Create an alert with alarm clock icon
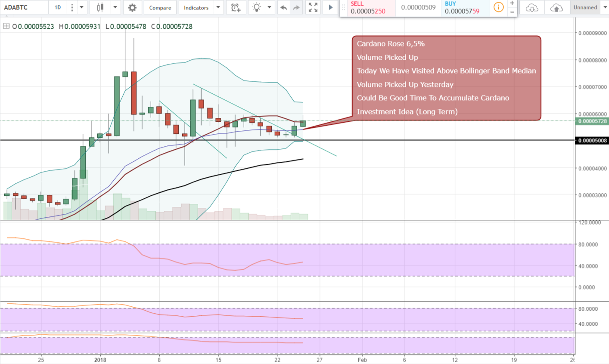This screenshot has height=364, width=609. tap(236, 7)
